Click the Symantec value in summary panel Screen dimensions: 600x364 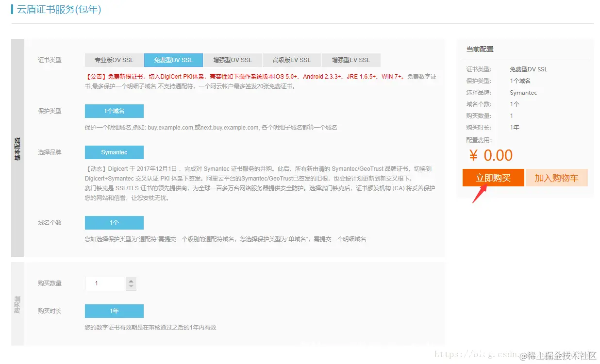pyautogui.click(x=523, y=93)
